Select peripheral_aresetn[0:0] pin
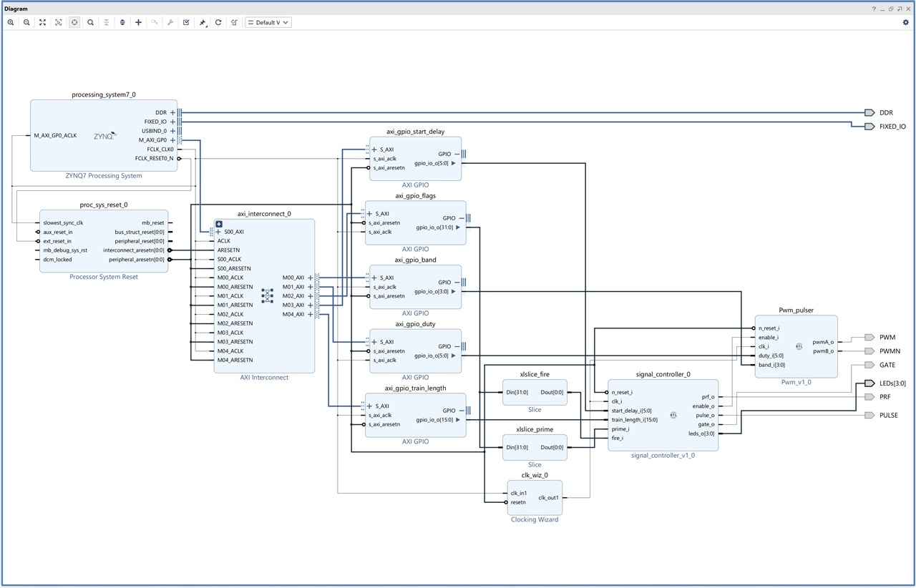 (137, 260)
